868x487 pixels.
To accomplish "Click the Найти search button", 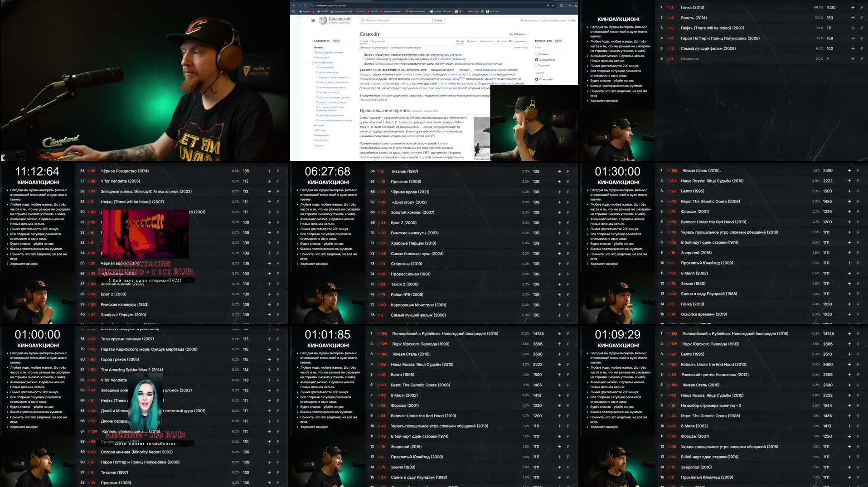I will [x=438, y=20].
